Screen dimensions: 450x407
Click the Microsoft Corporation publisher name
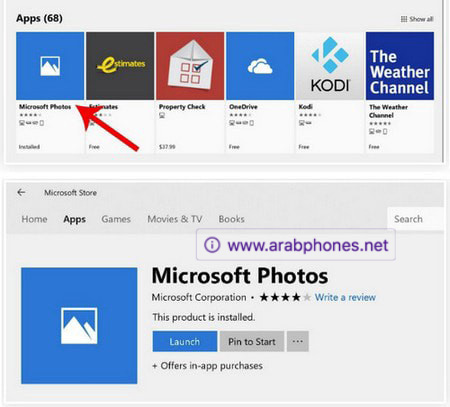click(199, 297)
